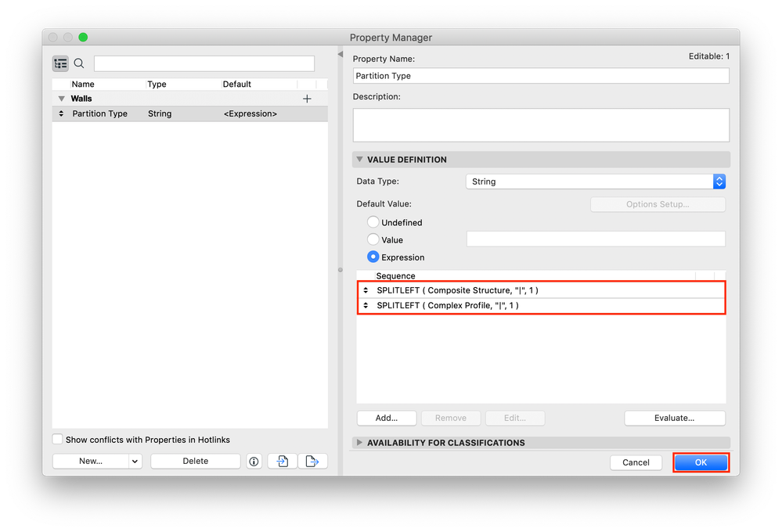
Task: Click the search magnifier icon
Action: pyautogui.click(x=79, y=63)
